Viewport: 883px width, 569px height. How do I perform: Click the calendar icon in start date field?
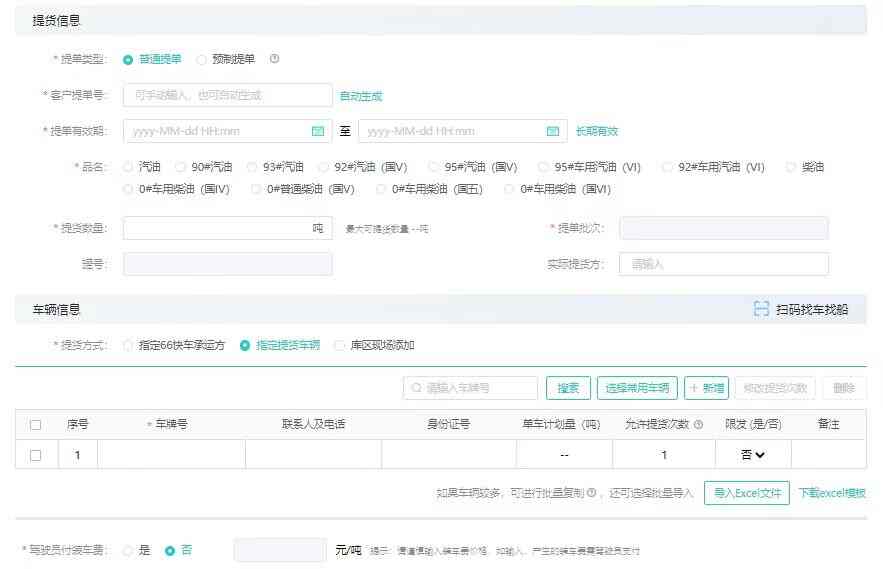point(318,131)
